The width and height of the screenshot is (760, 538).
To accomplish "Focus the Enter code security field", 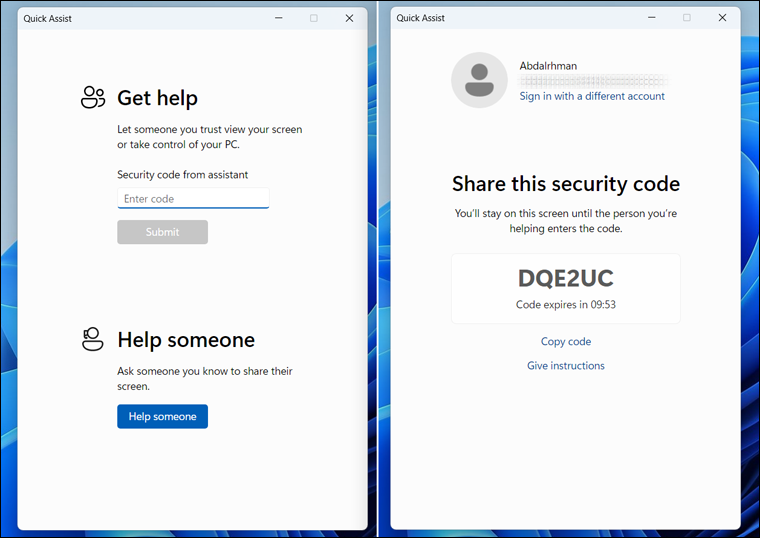I will coord(193,198).
